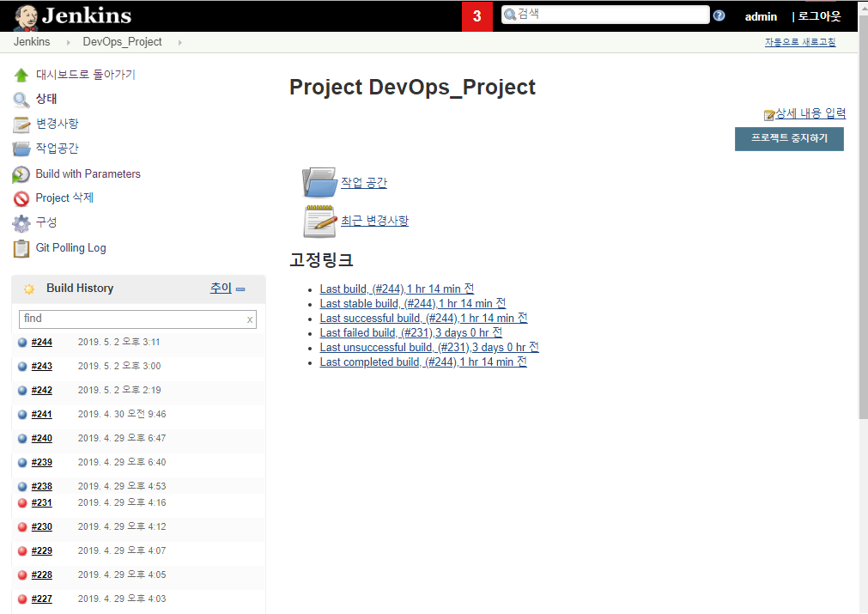The image size is (868, 614).
Task: Click the 로그아웃 logout link
Action: coord(819,16)
